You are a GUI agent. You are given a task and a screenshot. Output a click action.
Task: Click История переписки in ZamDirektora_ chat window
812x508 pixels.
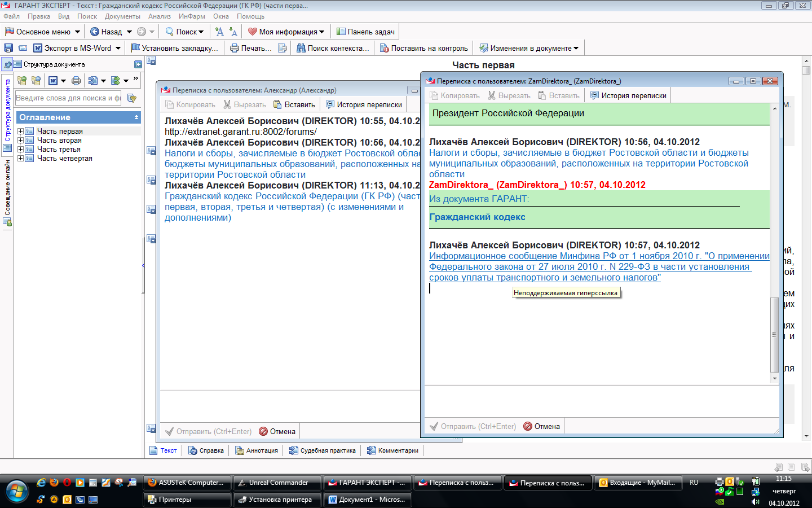[x=629, y=95]
